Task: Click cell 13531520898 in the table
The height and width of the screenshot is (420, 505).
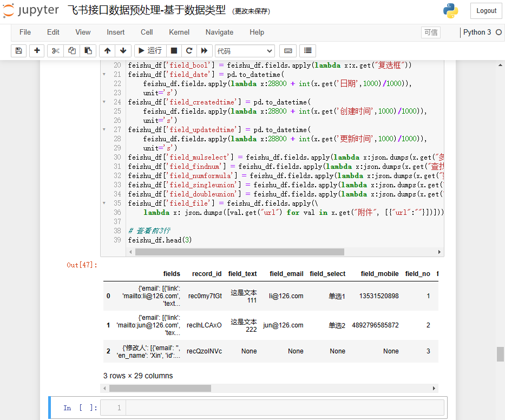Action: (379, 296)
